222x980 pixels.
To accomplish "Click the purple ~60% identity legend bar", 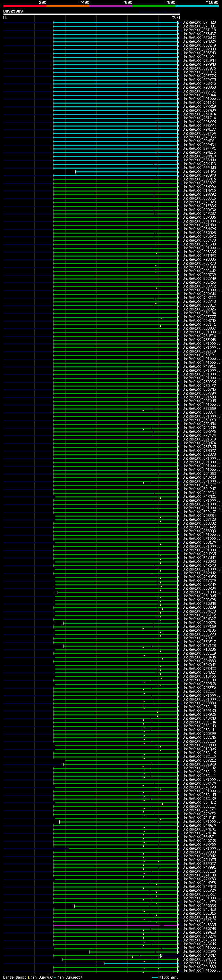I will tap(111, 6).
